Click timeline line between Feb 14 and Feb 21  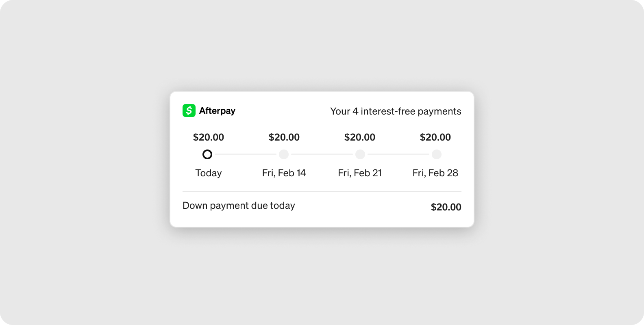[322, 154]
